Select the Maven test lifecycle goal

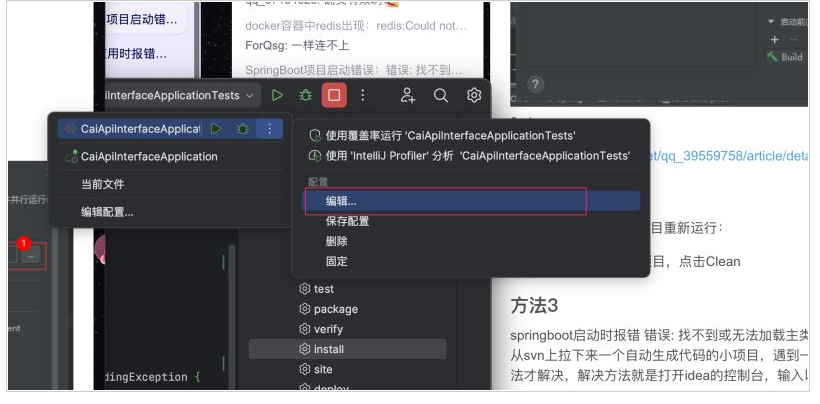tap(316, 288)
